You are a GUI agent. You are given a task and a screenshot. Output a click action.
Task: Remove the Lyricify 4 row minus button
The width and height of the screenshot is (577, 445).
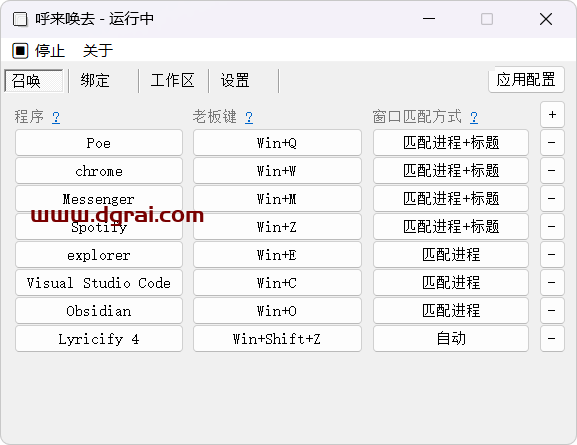(552, 339)
